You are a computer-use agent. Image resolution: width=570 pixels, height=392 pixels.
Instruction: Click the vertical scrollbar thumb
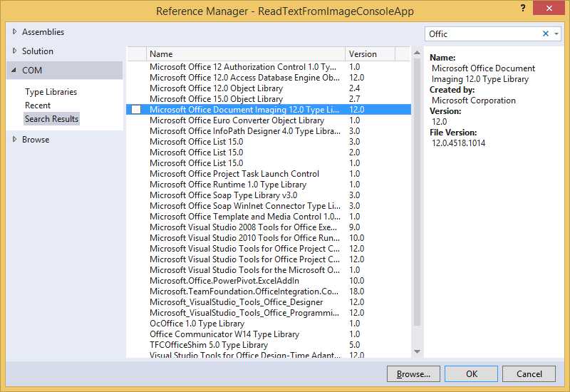click(x=417, y=192)
